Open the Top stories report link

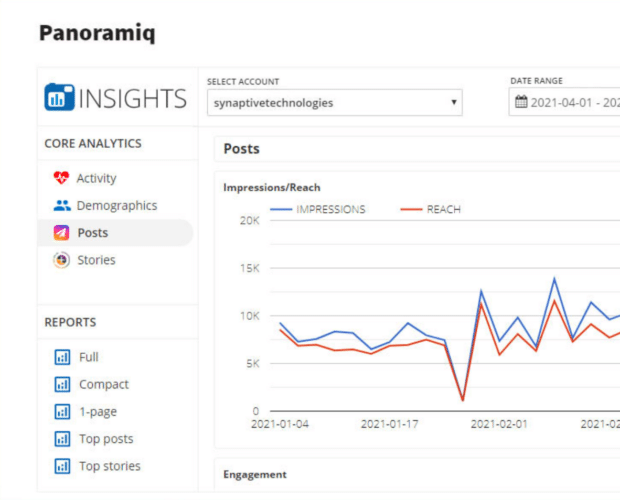click(x=109, y=466)
